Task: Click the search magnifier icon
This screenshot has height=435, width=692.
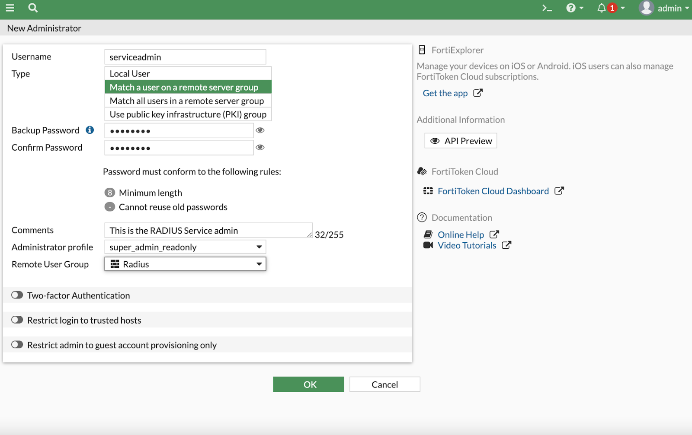Action: tap(33, 8)
